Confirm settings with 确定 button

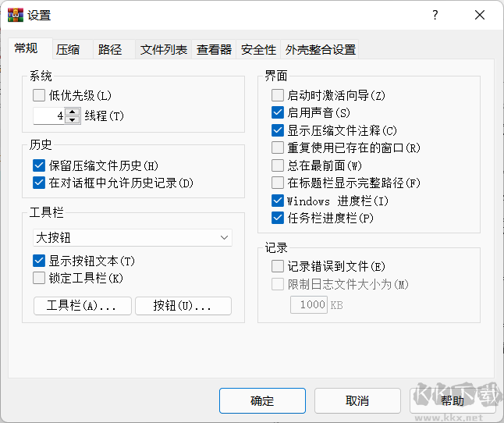tap(262, 401)
